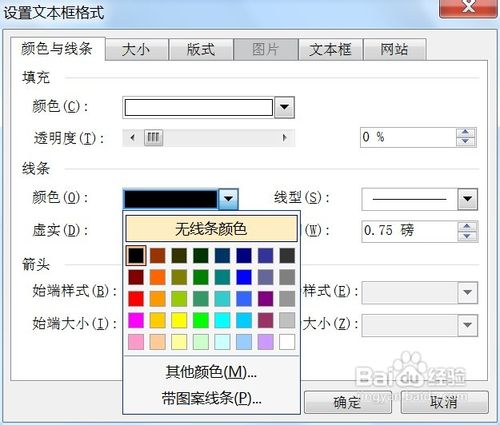This screenshot has height=425, width=500.
Task: Click the 取消 cancel button
Action: [x=444, y=402]
